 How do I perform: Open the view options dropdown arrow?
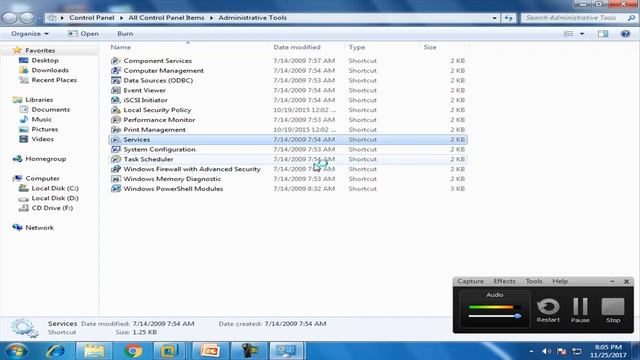582,34
